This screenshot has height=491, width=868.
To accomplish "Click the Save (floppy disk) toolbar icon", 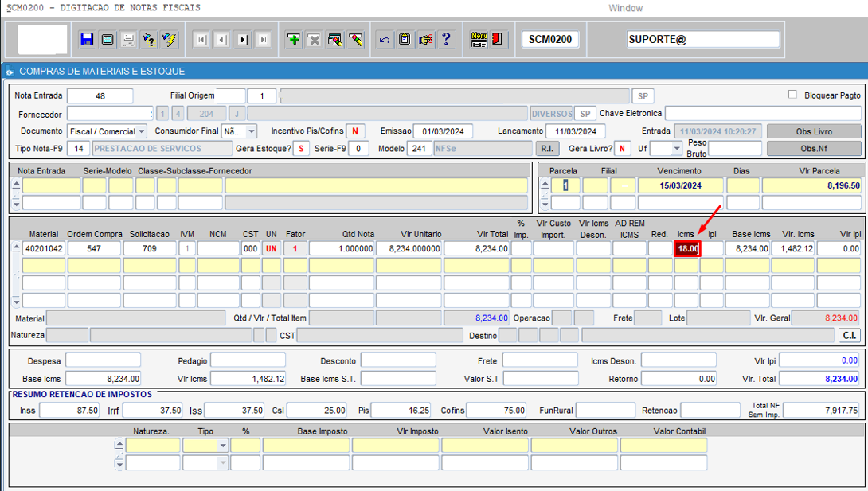I will [87, 39].
